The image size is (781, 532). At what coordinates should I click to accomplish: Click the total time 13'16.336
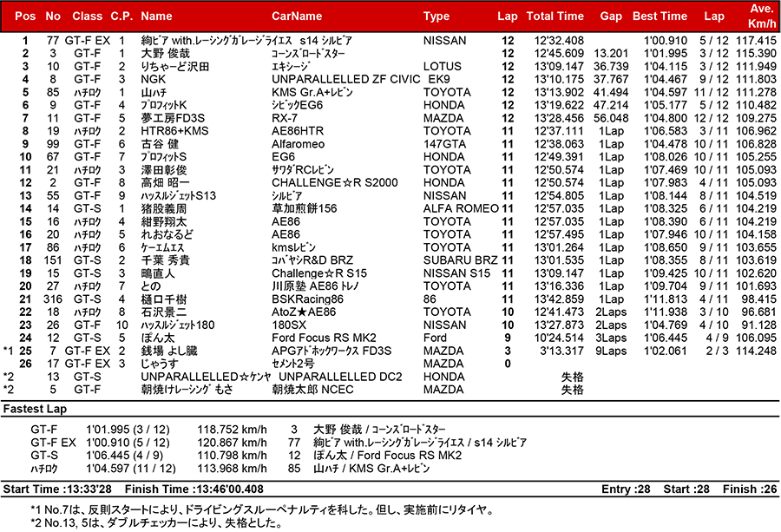[x=559, y=286]
